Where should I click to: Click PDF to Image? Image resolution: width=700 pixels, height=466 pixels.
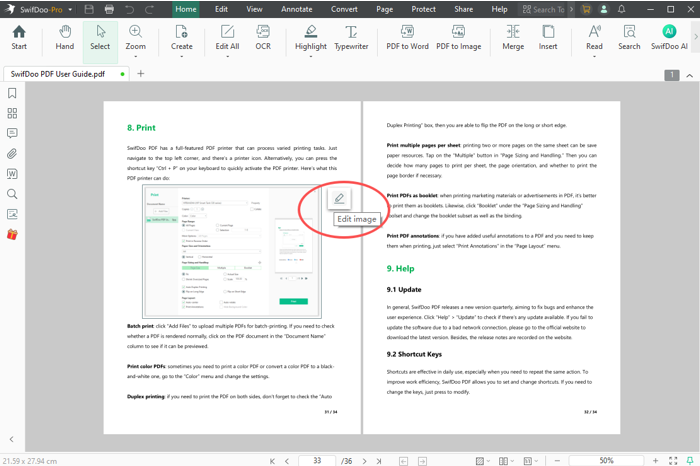click(458, 37)
